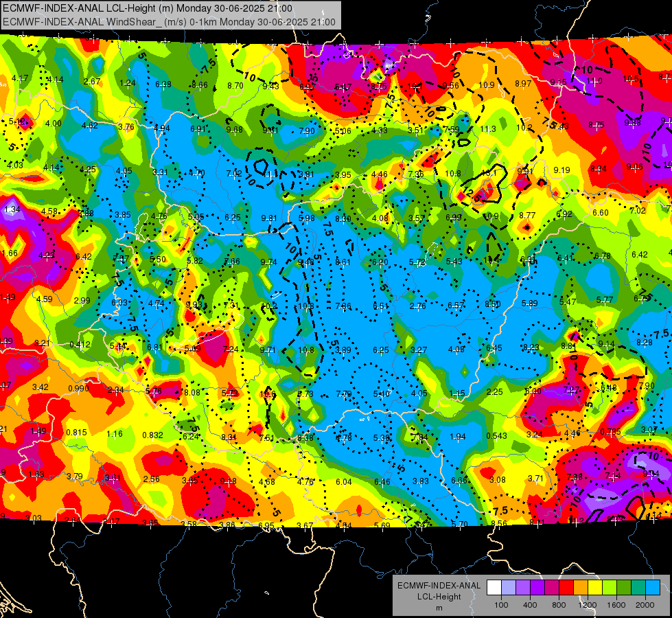
Task: Click the legend tick label "2000"
Action: [645, 605]
